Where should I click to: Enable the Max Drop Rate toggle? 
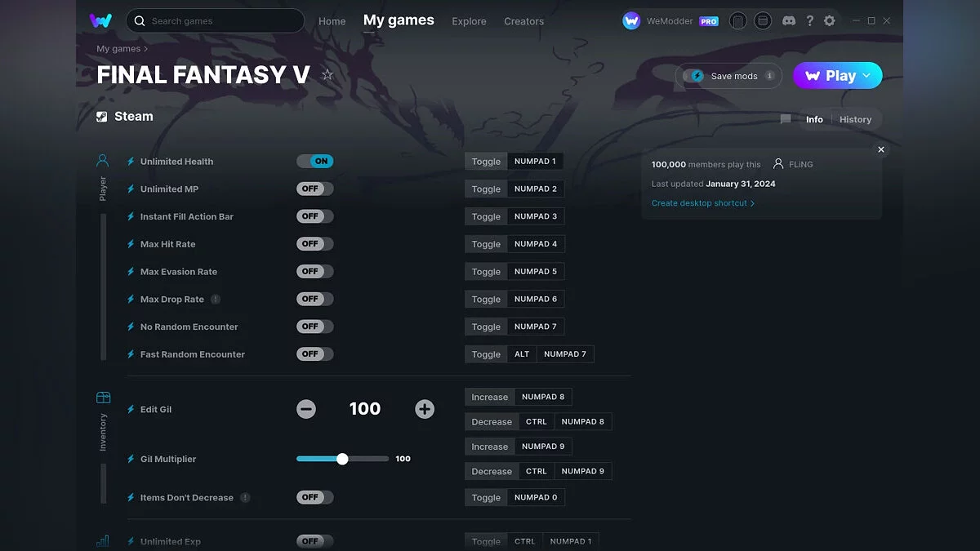(x=315, y=299)
